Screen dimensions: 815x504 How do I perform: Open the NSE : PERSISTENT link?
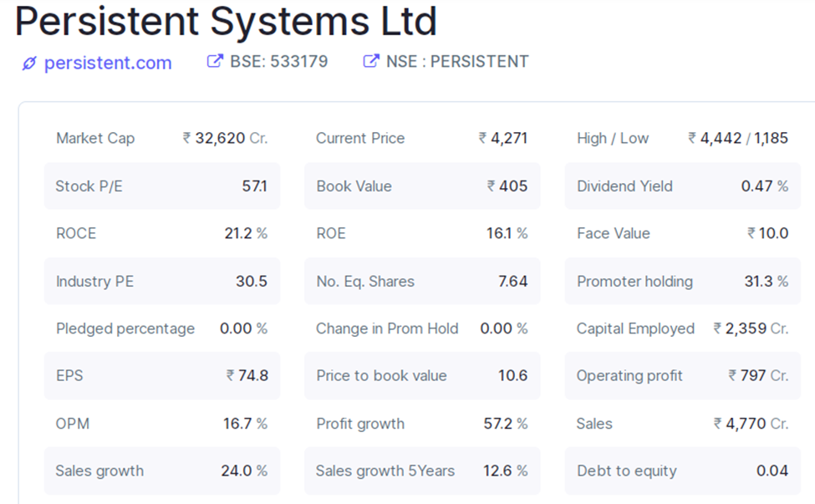tap(457, 61)
